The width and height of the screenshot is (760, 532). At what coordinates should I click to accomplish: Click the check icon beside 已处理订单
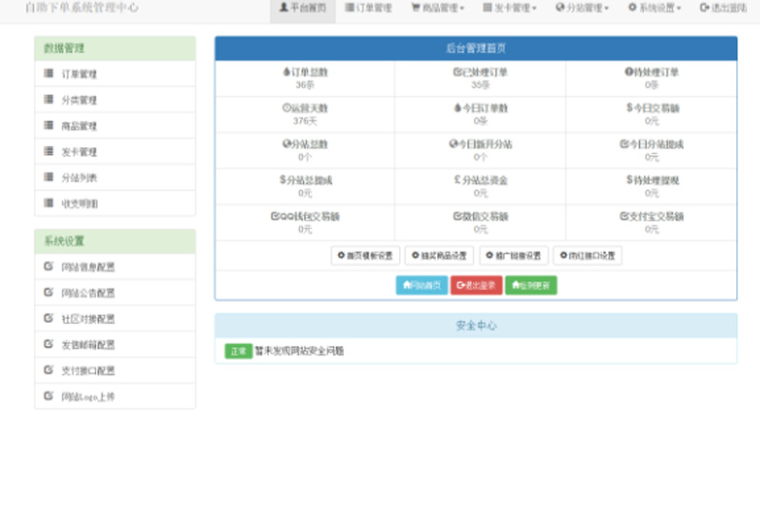(x=456, y=72)
